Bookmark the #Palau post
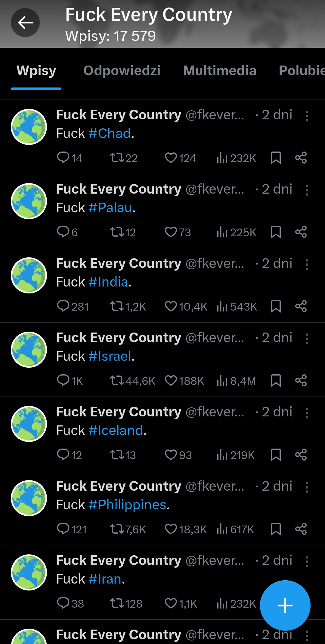 276,232
